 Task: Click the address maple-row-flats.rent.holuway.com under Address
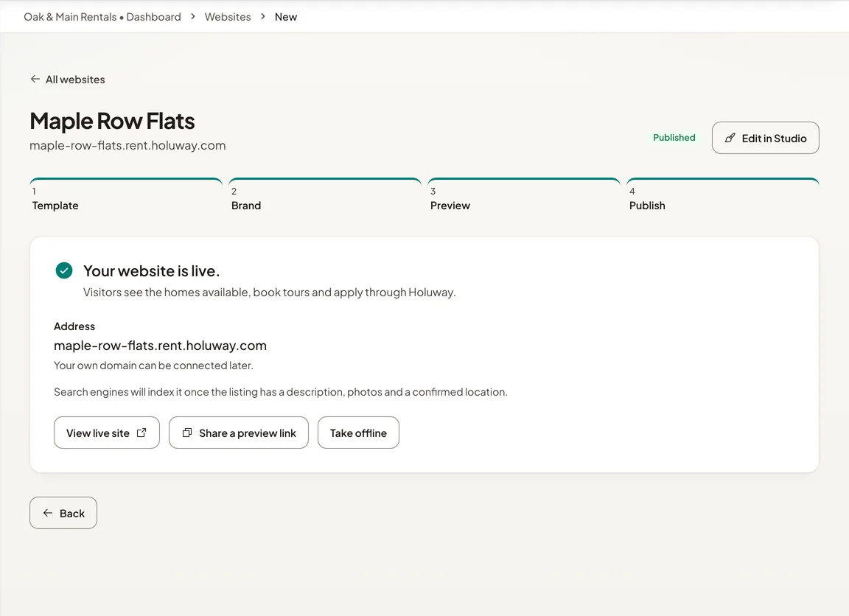160,346
